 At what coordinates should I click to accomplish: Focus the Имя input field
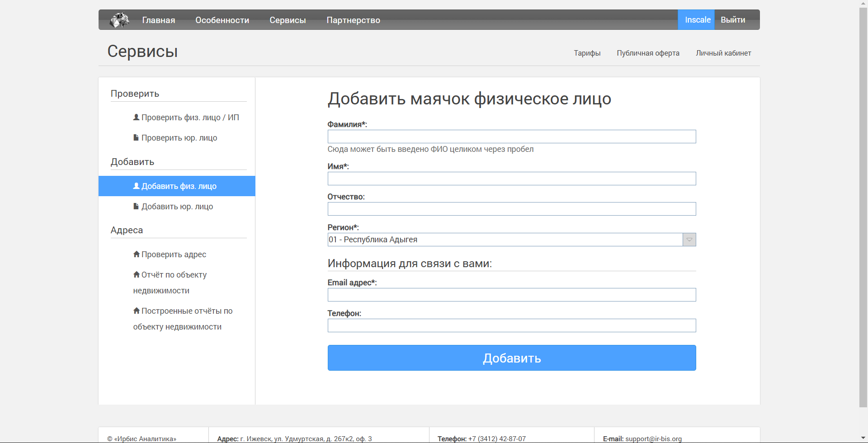(512, 179)
